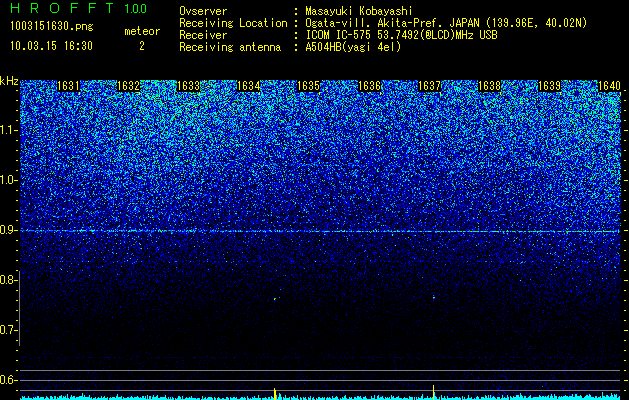Screen dimensions: 629x400
Task: Click the 1637 time marker
Action: 429,86
